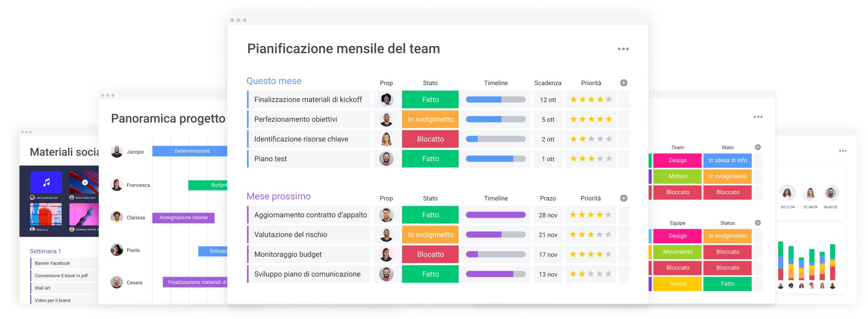Open the Settimana 1 group in Materiali social
The width and height of the screenshot is (868, 319).
45,251
